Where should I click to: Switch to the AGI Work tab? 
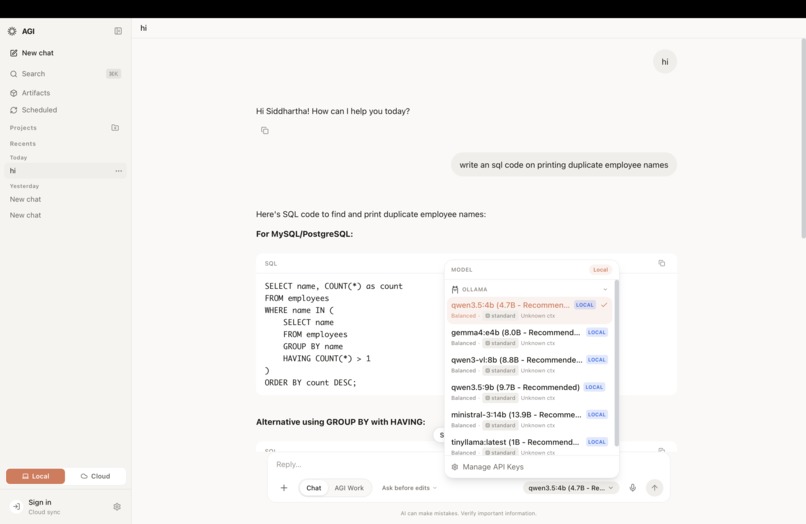(x=349, y=488)
